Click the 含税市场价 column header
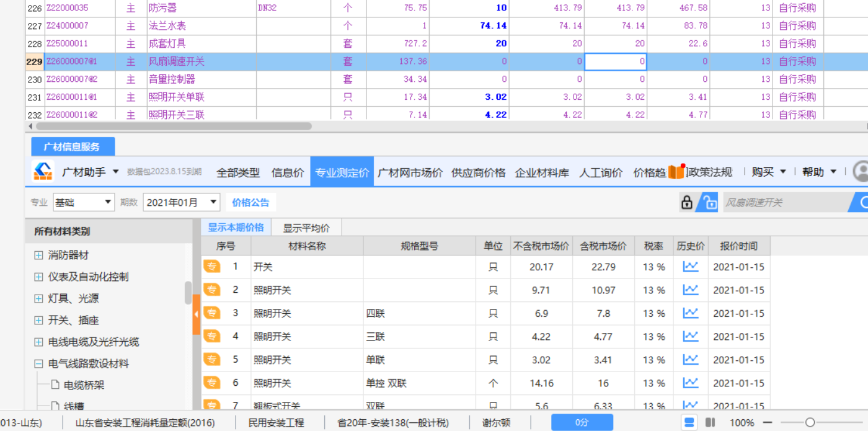Image resolution: width=868 pixels, height=431 pixels. click(x=603, y=246)
